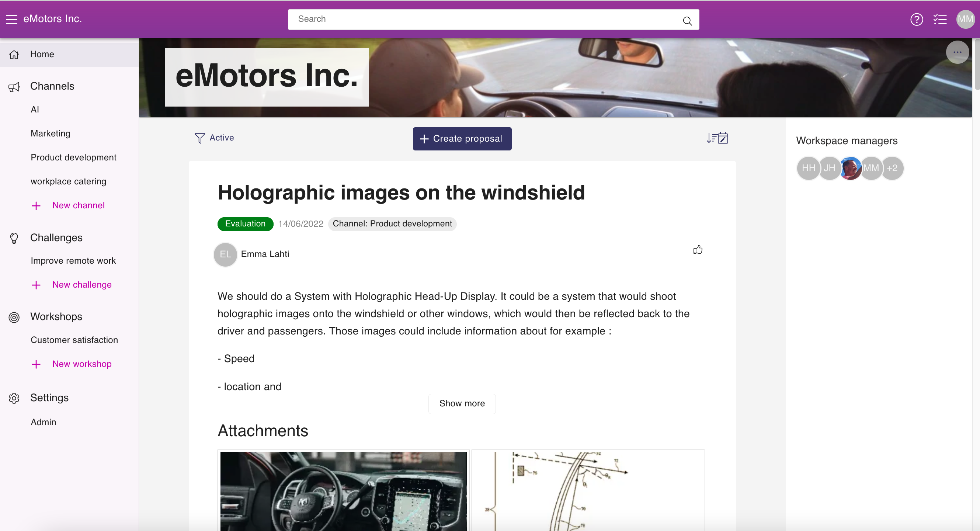Open the task checklist icon
The width and height of the screenshot is (980, 531).
coord(940,20)
